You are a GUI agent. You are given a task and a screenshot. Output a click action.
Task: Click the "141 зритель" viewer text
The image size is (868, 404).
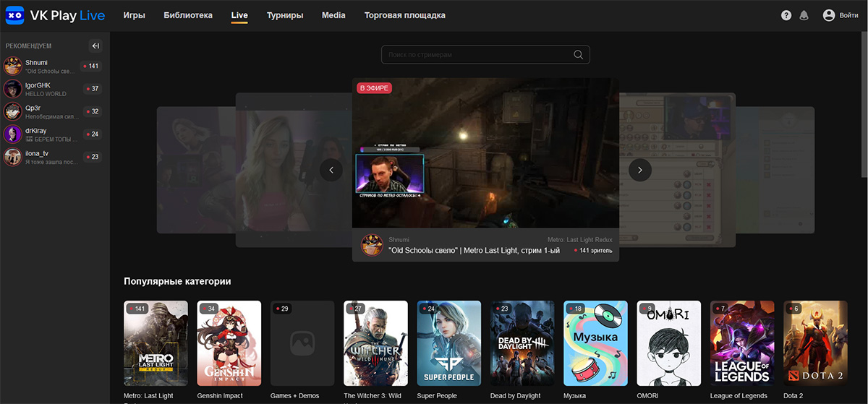pyautogui.click(x=593, y=251)
